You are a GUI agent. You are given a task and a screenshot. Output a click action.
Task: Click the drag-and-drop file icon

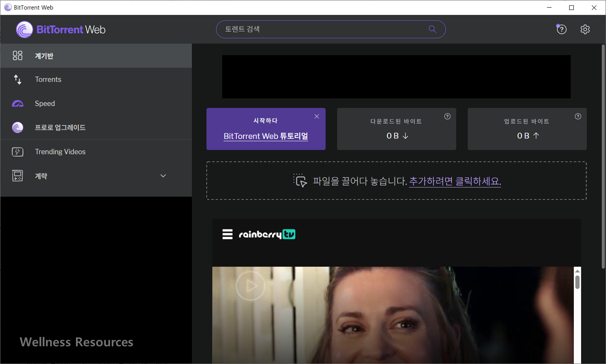click(300, 181)
